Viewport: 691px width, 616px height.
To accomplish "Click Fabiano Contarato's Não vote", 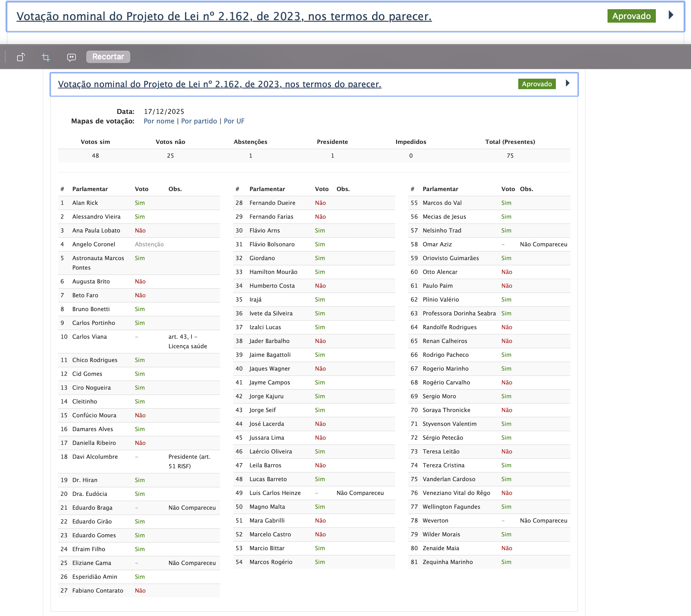I will tap(140, 591).
